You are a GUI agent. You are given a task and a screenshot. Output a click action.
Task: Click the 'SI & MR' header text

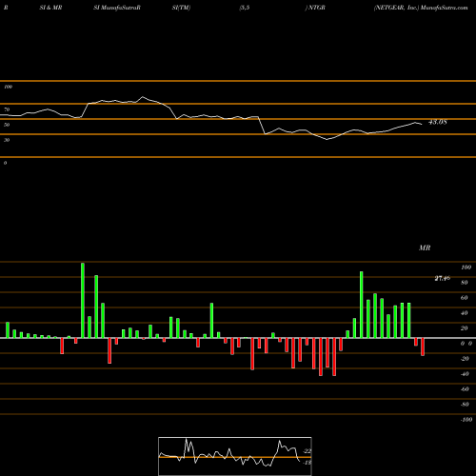coord(50,8)
